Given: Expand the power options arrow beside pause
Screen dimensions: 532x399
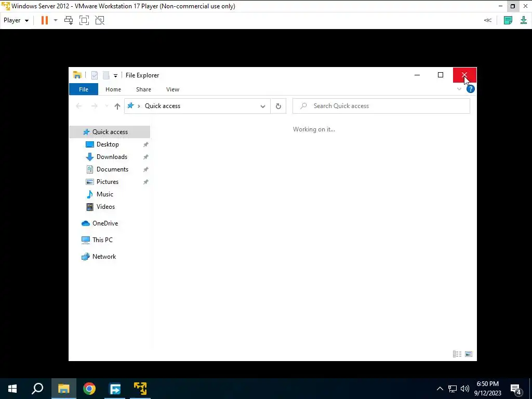Looking at the screenshot, I should (x=56, y=20).
